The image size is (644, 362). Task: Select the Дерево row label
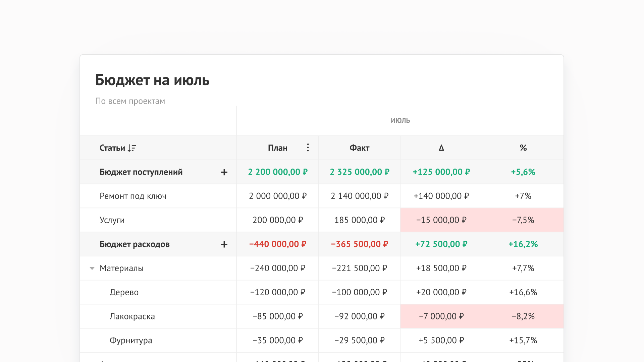[x=124, y=292]
